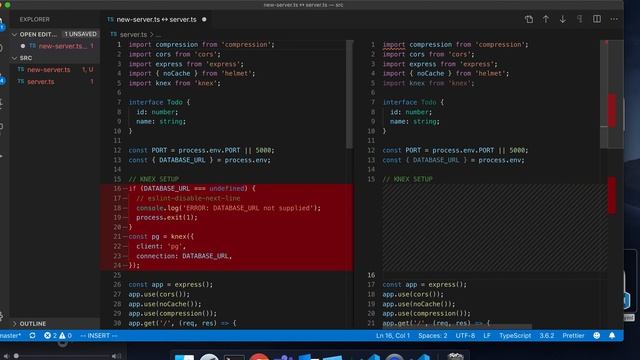Image resolution: width=640 pixels, height=360 pixels.
Task: Click the Finder icon in the Dock
Action: tap(184, 357)
